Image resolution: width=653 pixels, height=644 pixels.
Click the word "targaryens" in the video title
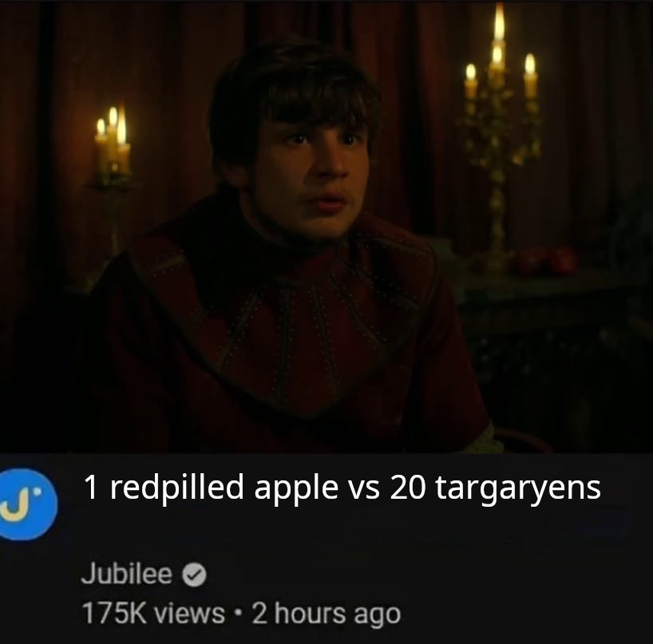(x=518, y=489)
